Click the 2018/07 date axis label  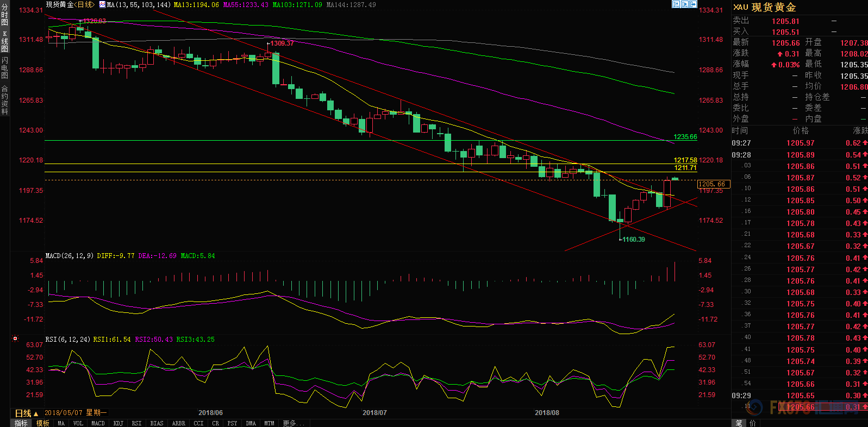374,413
